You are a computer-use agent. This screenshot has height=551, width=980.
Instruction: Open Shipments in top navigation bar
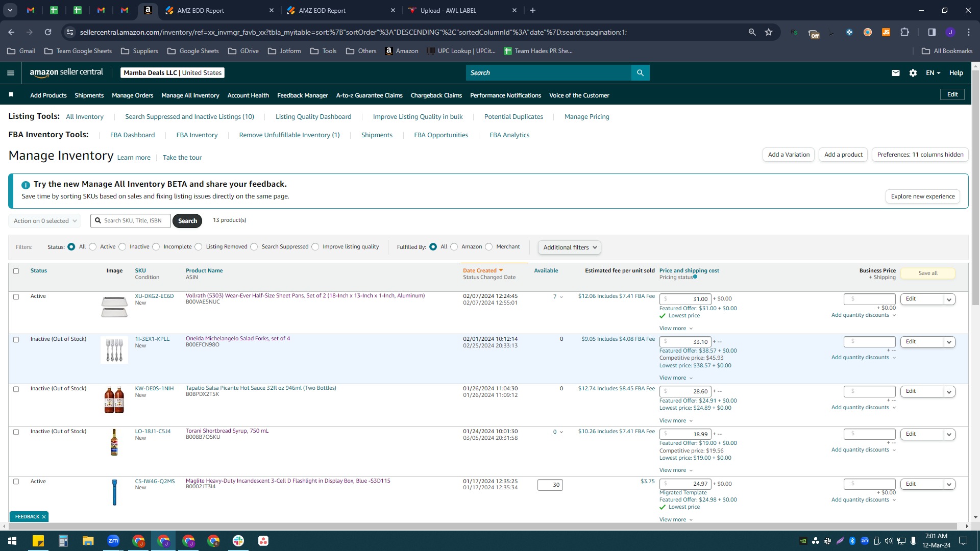click(89, 95)
